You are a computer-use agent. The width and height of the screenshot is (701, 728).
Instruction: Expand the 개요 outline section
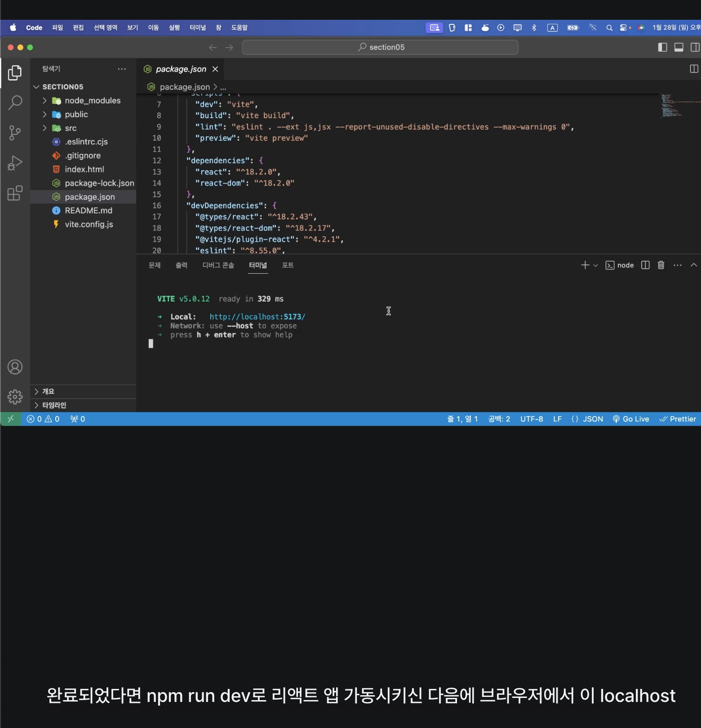click(x=83, y=391)
